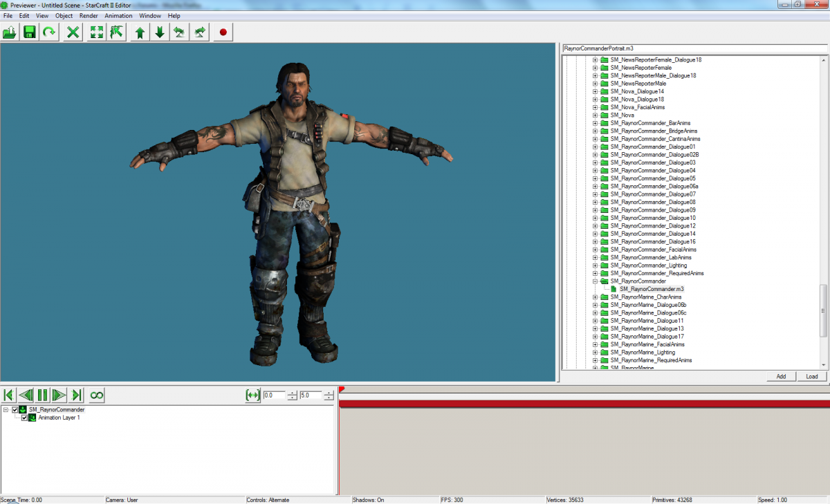Click the green up arrow toolbar icon

click(140, 32)
